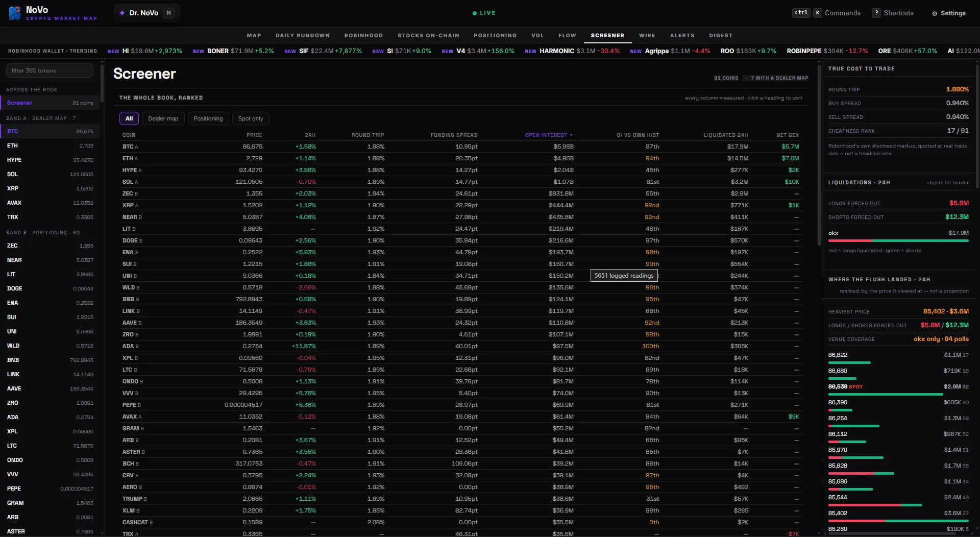Viewport: 980px width, 537px height.
Task: Sort by the OPEN INTEREST column heading
Action: click(x=549, y=135)
